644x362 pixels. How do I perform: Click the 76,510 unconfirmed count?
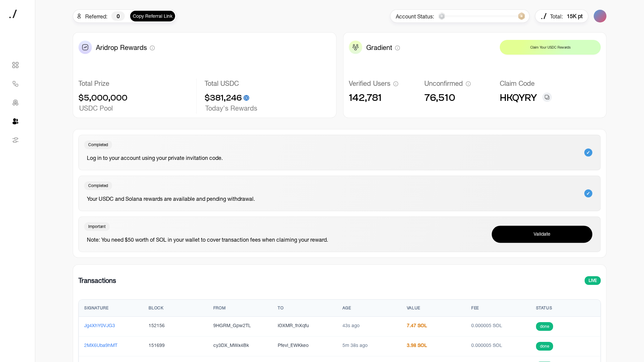(x=440, y=98)
